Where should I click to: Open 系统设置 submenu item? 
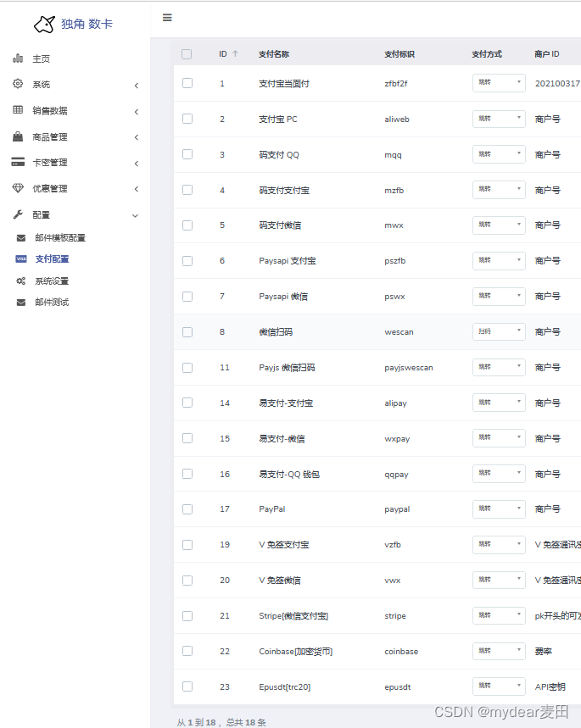pyautogui.click(x=52, y=281)
